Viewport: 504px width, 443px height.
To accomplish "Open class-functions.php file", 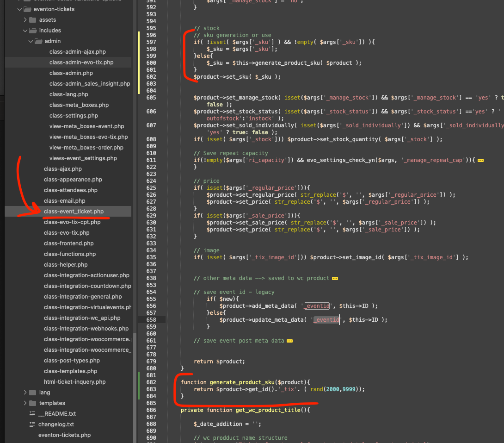I will coord(70,254).
